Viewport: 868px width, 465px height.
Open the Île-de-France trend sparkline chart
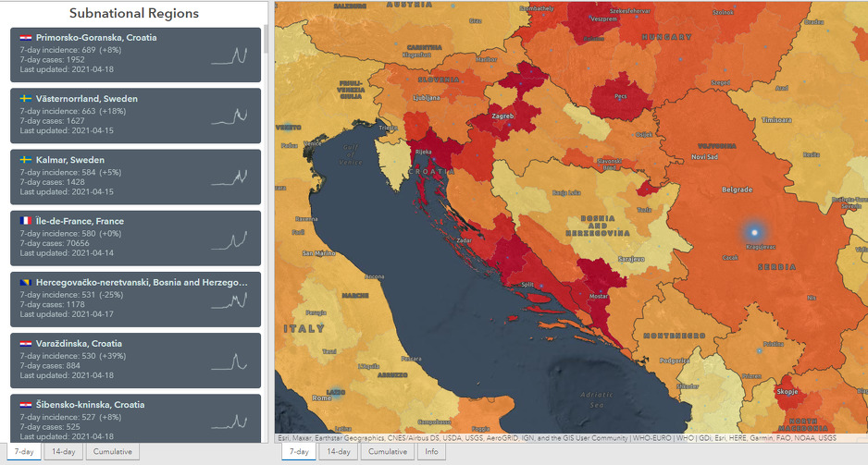(229, 239)
